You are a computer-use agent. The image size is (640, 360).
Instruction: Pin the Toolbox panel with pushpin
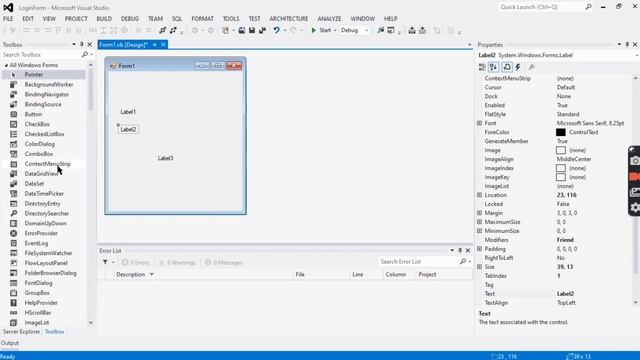click(x=82, y=44)
